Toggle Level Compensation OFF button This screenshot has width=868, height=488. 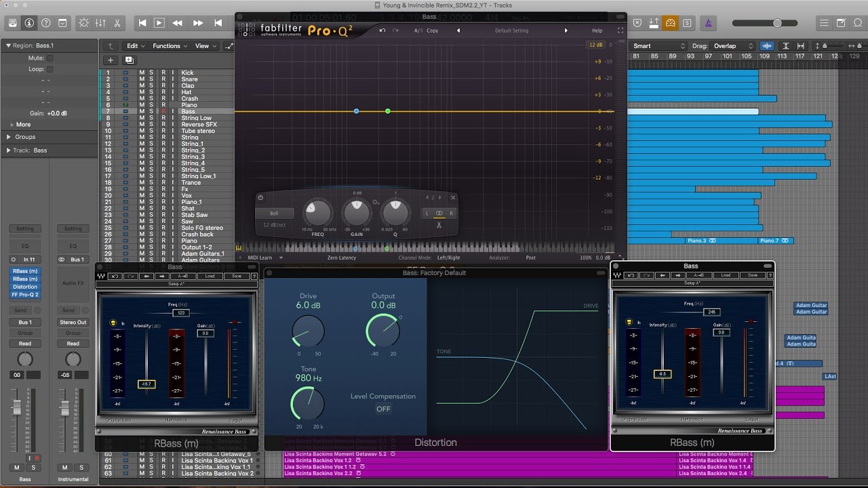click(x=383, y=409)
